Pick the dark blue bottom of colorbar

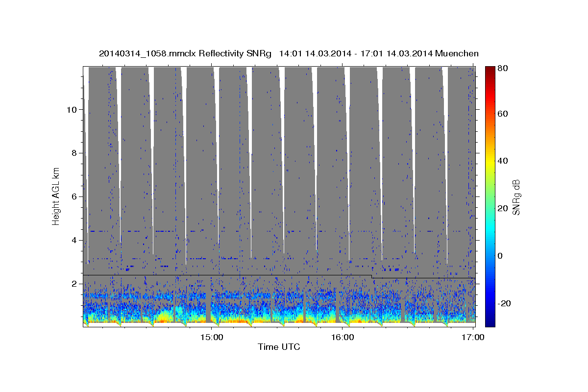click(490, 323)
